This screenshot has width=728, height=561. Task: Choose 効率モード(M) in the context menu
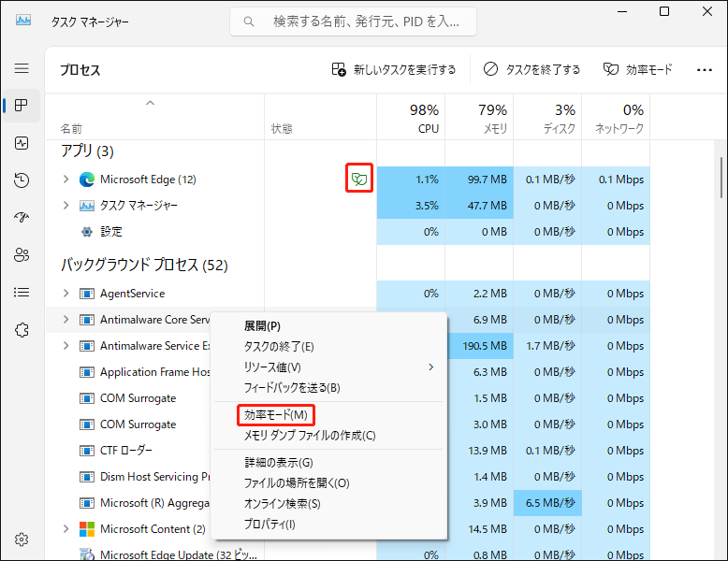328,415
